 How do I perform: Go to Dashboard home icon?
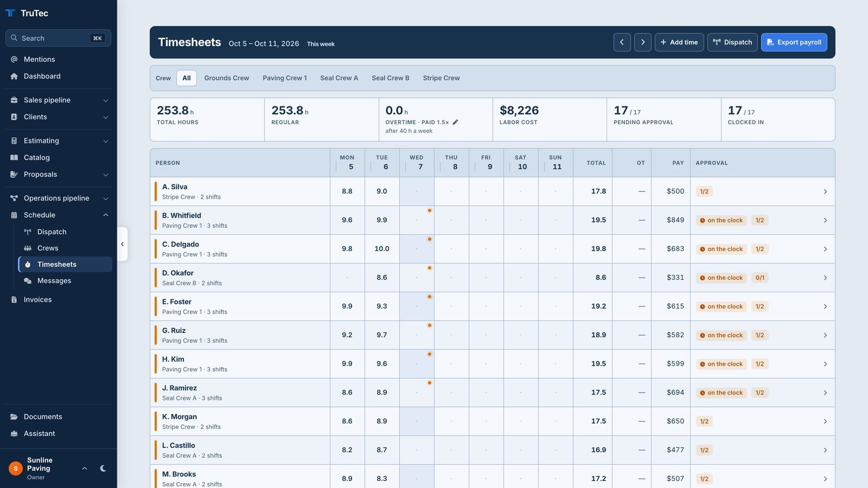pyautogui.click(x=14, y=76)
